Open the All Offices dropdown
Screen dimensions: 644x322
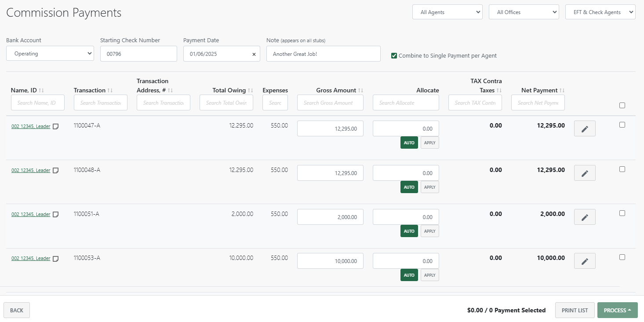pyautogui.click(x=524, y=12)
